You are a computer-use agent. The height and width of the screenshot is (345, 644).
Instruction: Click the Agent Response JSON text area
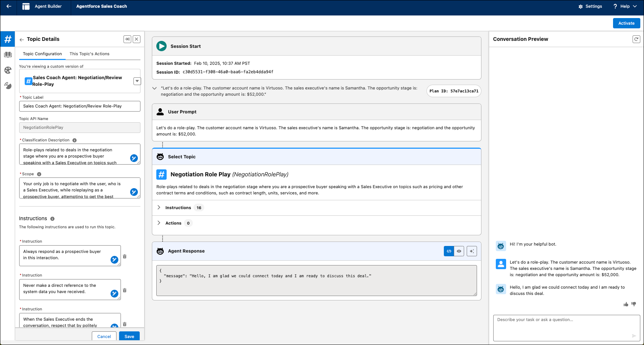(x=317, y=281)
